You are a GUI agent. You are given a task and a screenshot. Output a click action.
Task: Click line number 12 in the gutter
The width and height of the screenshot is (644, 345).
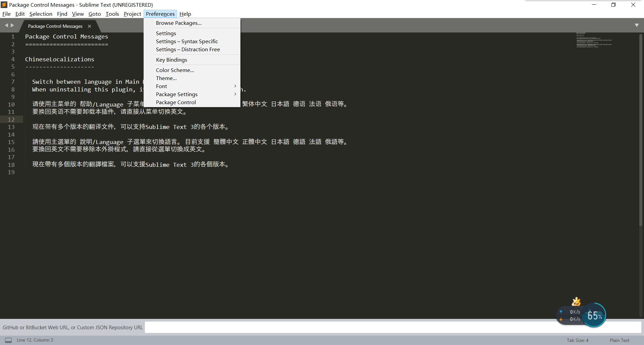11,120
